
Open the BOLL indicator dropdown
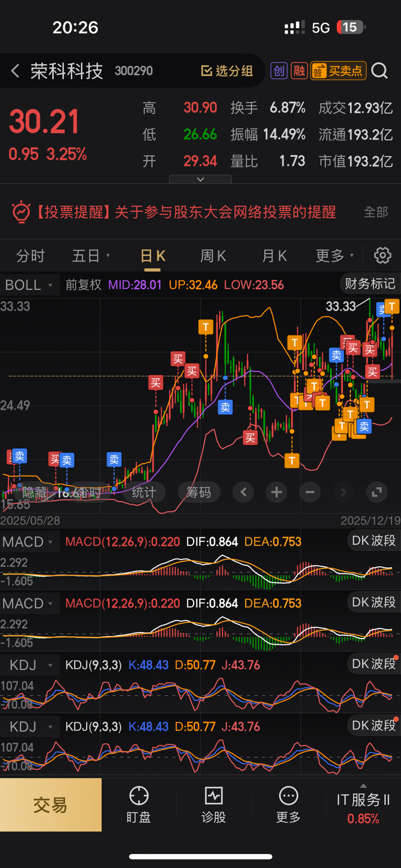(x=29, y=285)
